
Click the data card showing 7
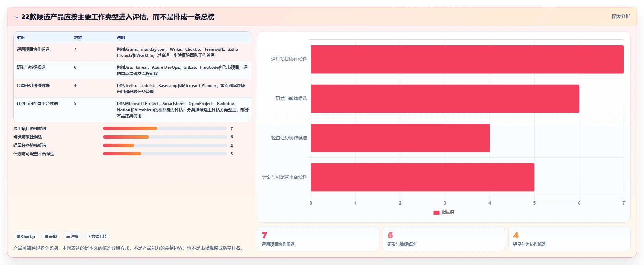tap(318, 239)
